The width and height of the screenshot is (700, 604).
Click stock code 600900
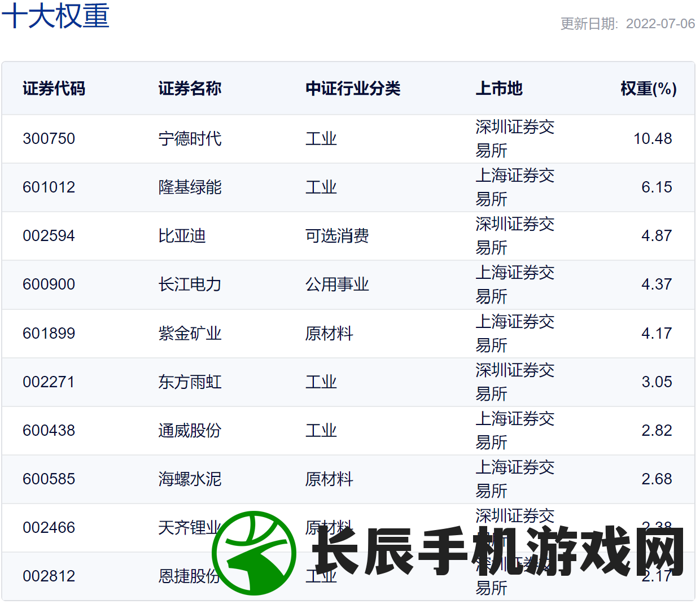(x=49, y=285)
